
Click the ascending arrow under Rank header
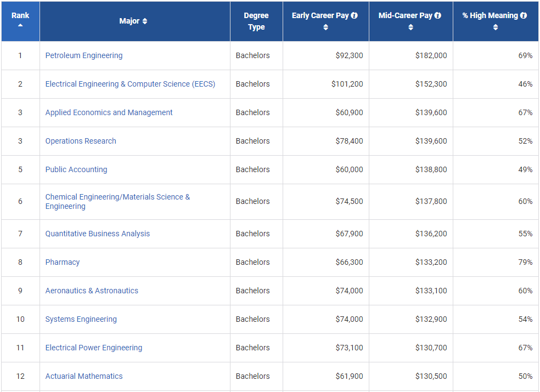20,25
